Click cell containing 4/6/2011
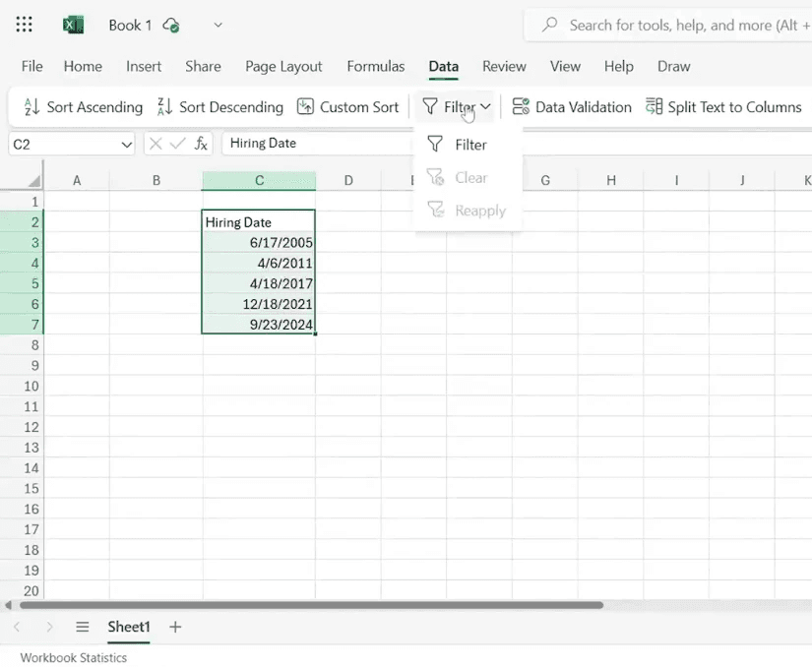812x667 pixels. point(259,263)
